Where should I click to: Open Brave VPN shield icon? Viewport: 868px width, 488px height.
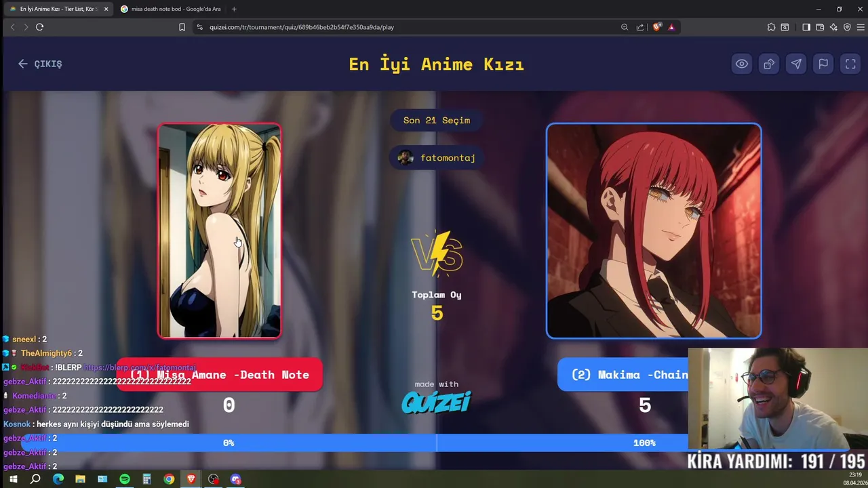tap(847, 27)
